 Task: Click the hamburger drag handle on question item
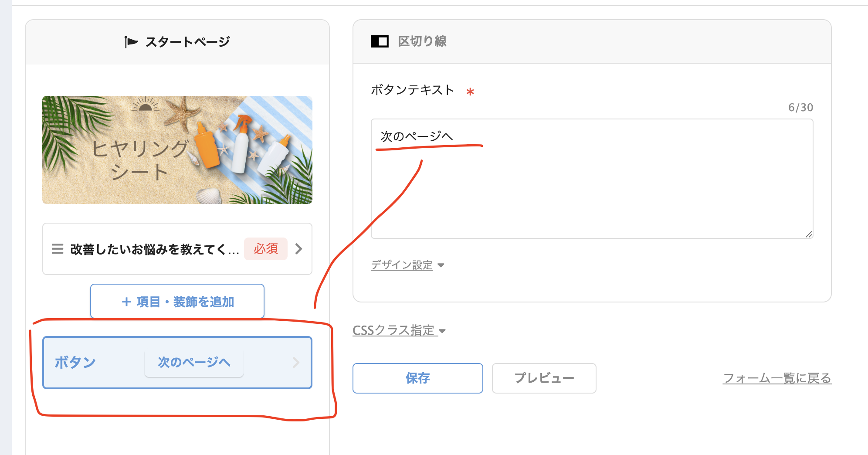(58, 249)
